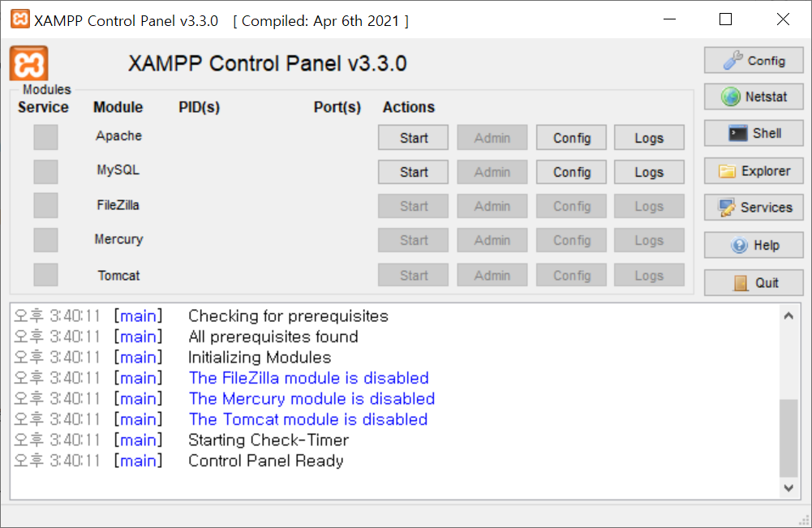
Task: Click the MySQL Admin button
Action: (492, 172)
